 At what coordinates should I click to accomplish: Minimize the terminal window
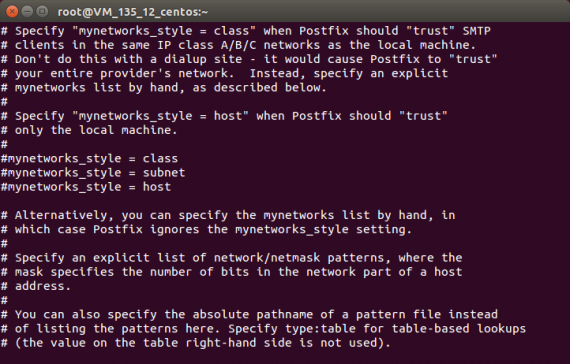click(27, 12)
